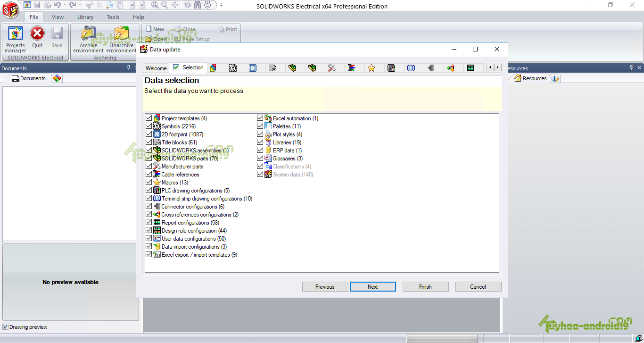Click Open in the File ribbon
This screenshot has height=343, width=644.
(x=156, y=39)
